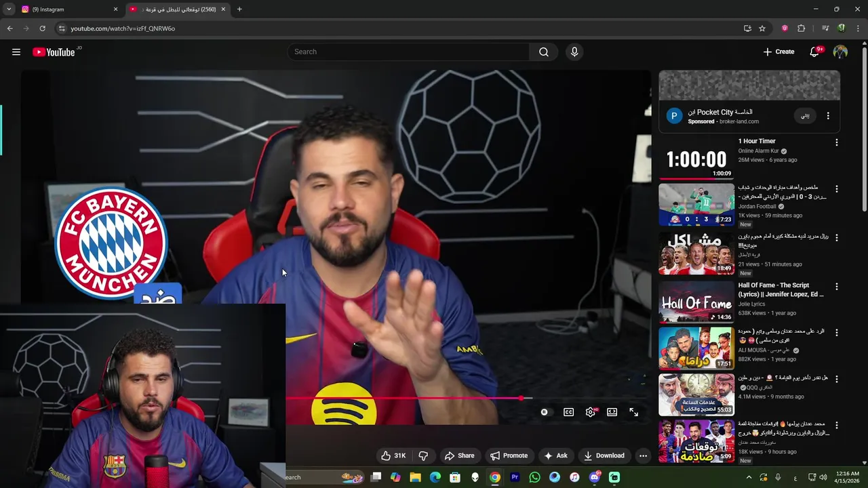Click the Ask button
The image size is (868, 488).
(555, 455)
